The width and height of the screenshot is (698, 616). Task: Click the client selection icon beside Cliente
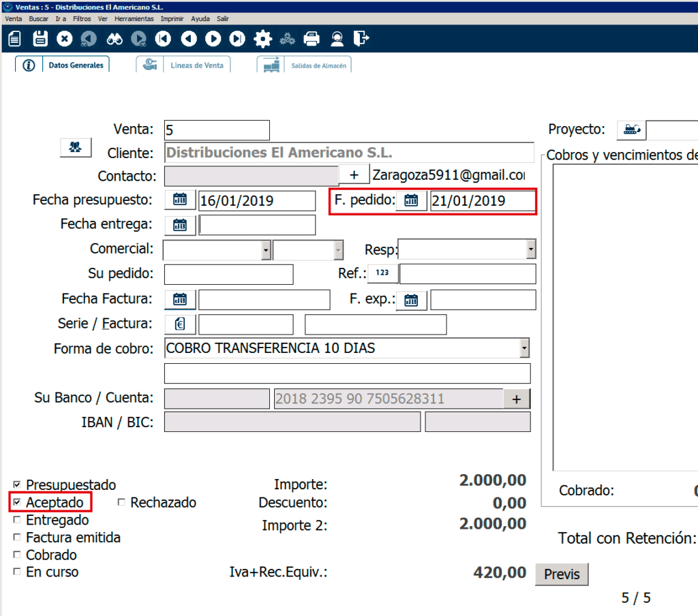coord(76,147)
